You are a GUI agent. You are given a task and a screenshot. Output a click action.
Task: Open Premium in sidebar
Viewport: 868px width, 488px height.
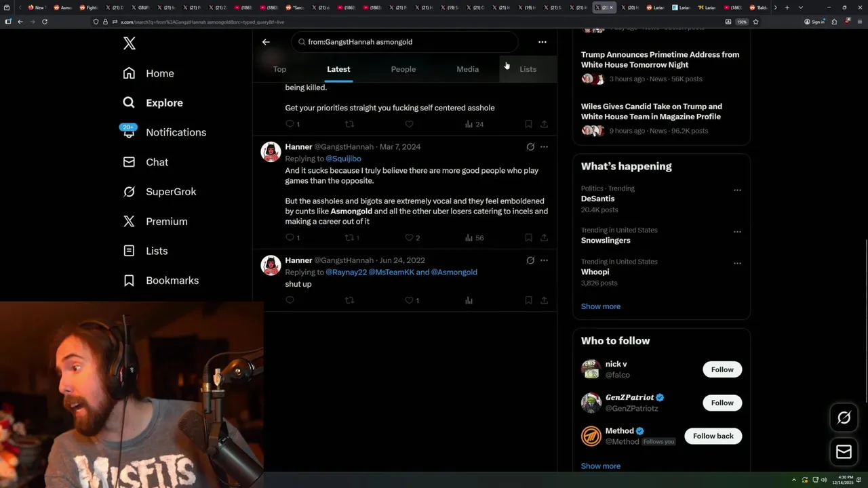click(x=155, y=222)
